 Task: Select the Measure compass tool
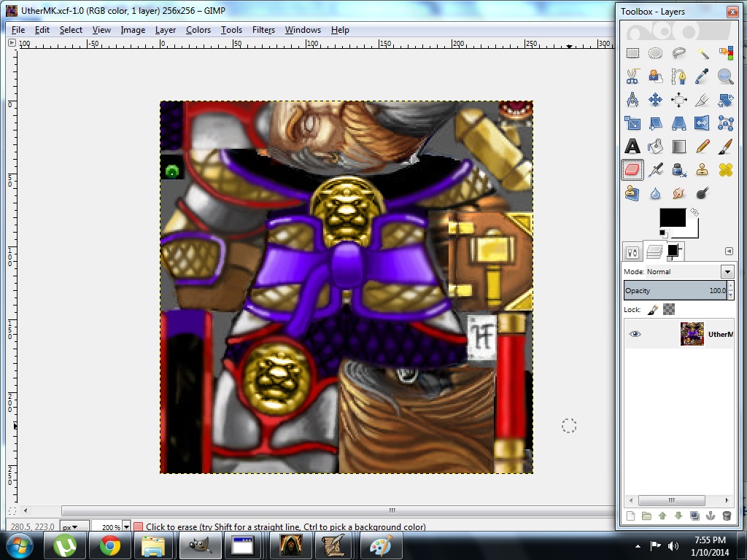pos(632,99)
